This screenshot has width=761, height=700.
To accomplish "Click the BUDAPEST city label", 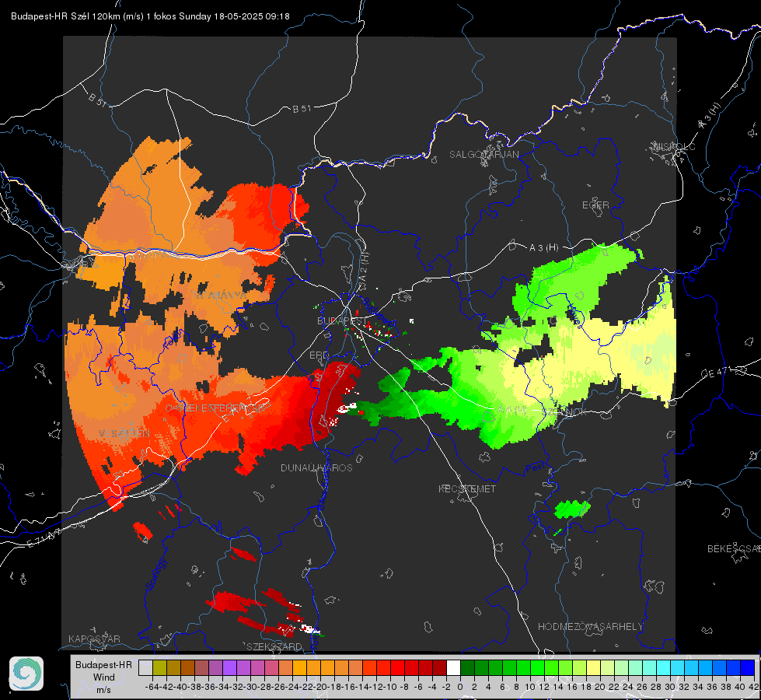I will pos(342,321).
